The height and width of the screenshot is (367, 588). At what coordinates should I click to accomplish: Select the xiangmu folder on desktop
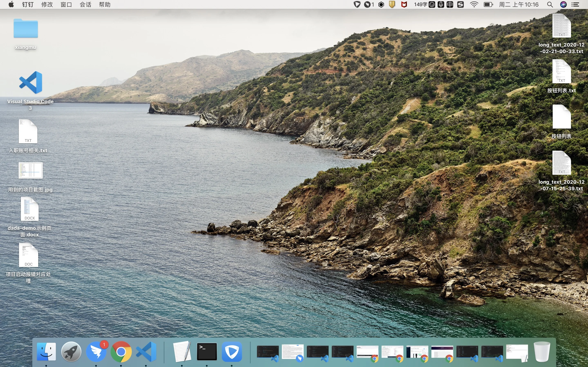[26, 29]
